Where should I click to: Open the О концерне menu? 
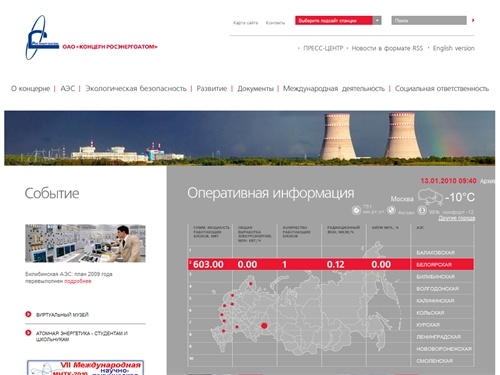(x=30, y=89)
